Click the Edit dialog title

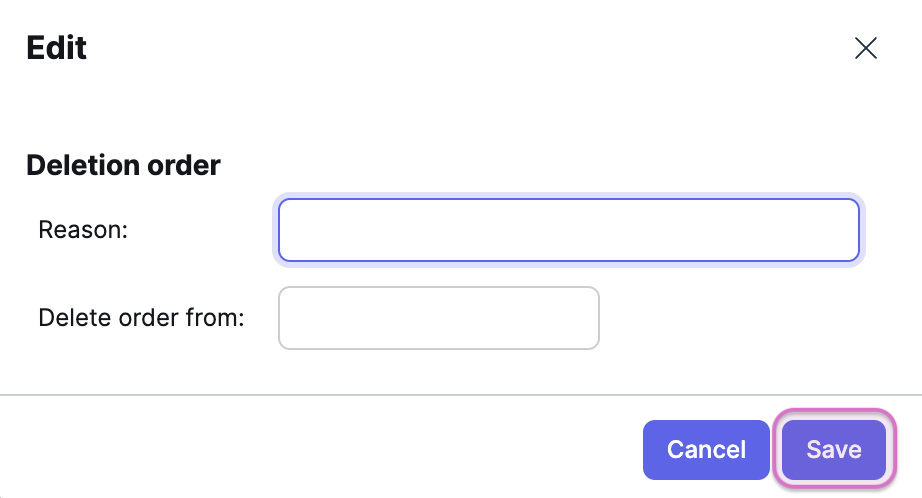point(56,48)
